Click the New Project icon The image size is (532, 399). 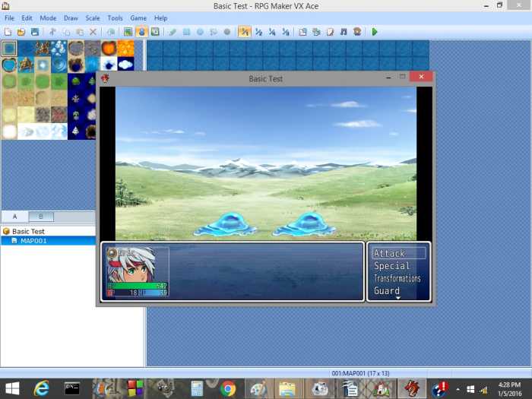[x=8, y=32]
